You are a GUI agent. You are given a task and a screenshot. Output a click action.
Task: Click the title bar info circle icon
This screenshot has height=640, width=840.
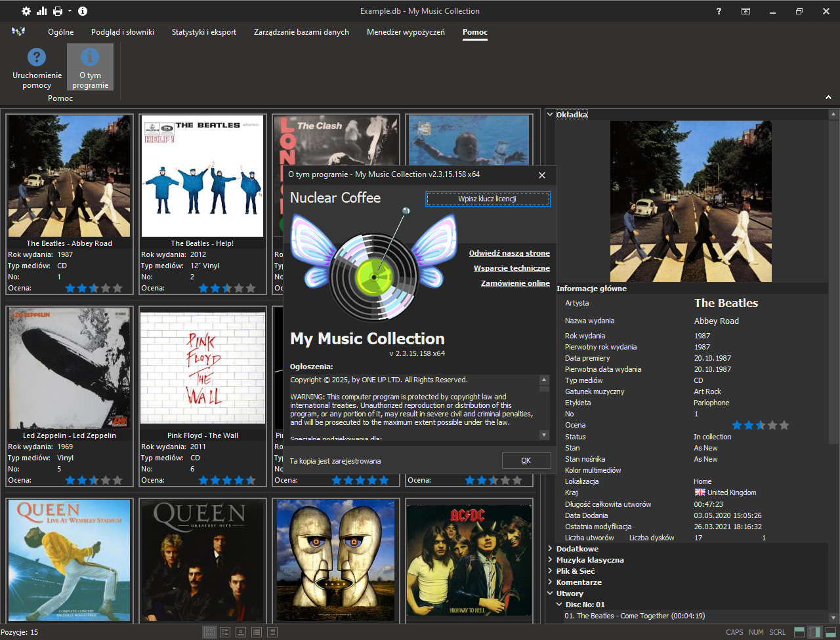[x=83, y=11]
